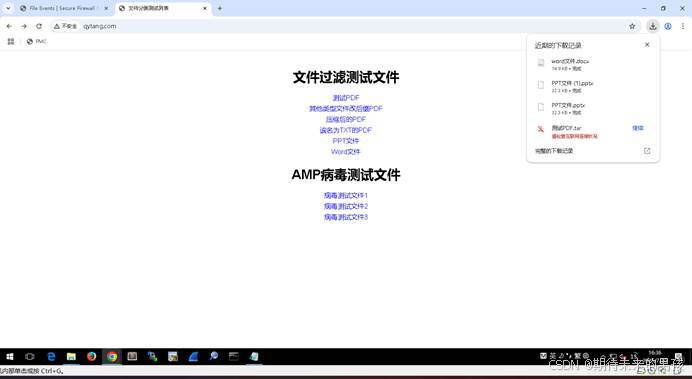Open the notepad-like app at taskbar end
Screen dimensions: 692x379
(x=254, y=356)
